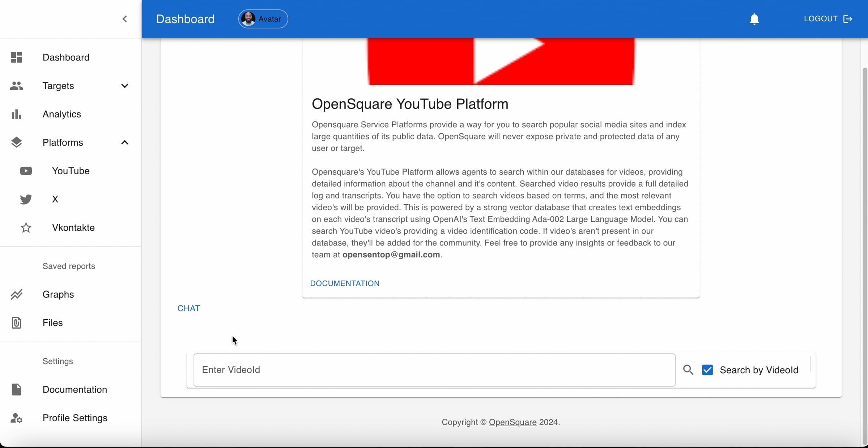
Task: Focus the Enter VideoId input field
Action: (434, 370)
